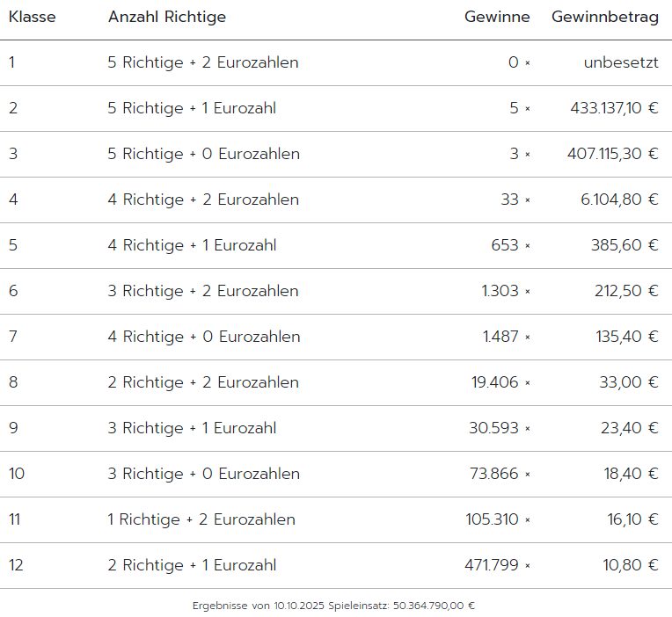Select the 433.137,10 € prize amount

[x=614, y=108]
